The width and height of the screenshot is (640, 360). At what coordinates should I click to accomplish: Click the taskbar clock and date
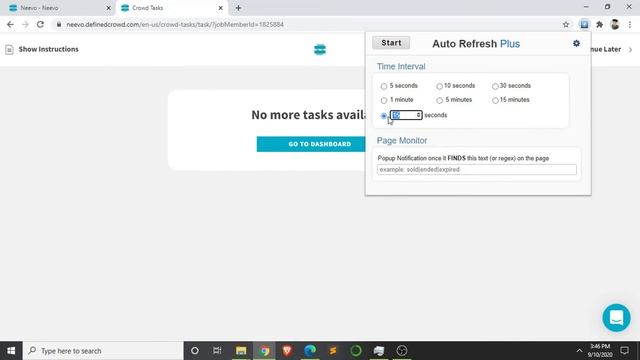tap(600, 351)
